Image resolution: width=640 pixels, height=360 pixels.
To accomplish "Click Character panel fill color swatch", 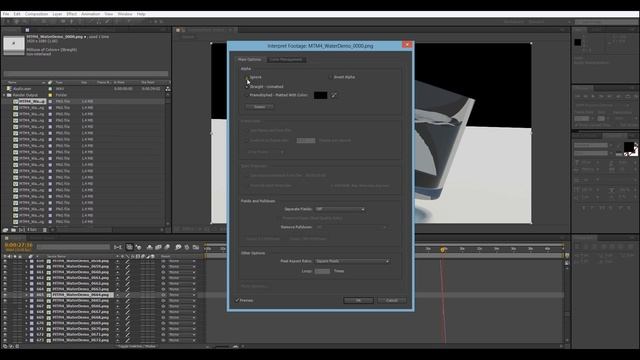I will (629, 147).
